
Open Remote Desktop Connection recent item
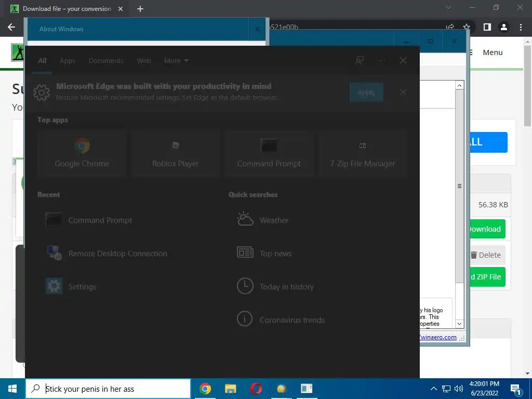pos(107,253)
